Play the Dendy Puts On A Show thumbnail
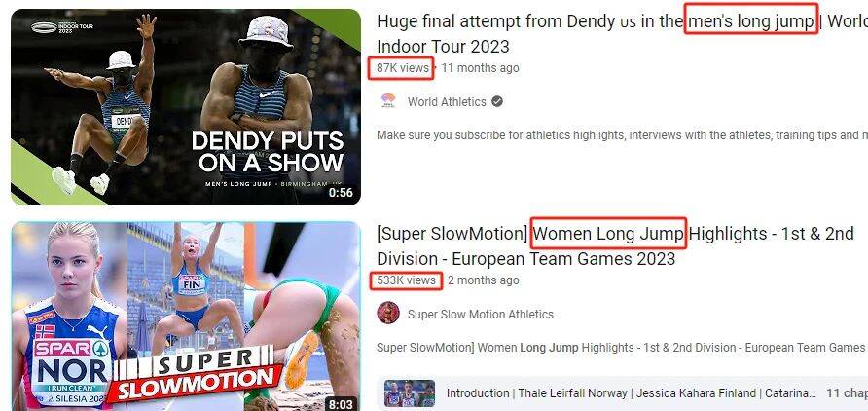This screenshot has height=411, width=868. 186,107
